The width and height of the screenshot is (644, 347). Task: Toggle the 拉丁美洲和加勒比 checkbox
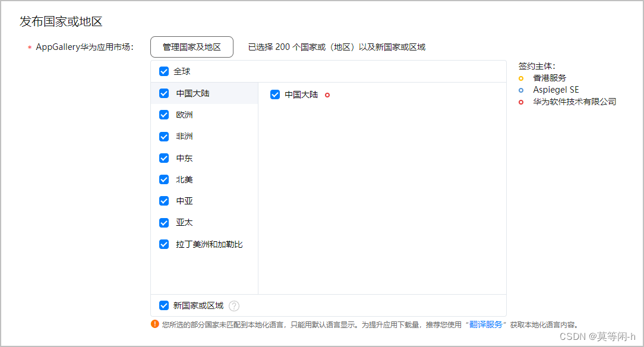[164, 244]
